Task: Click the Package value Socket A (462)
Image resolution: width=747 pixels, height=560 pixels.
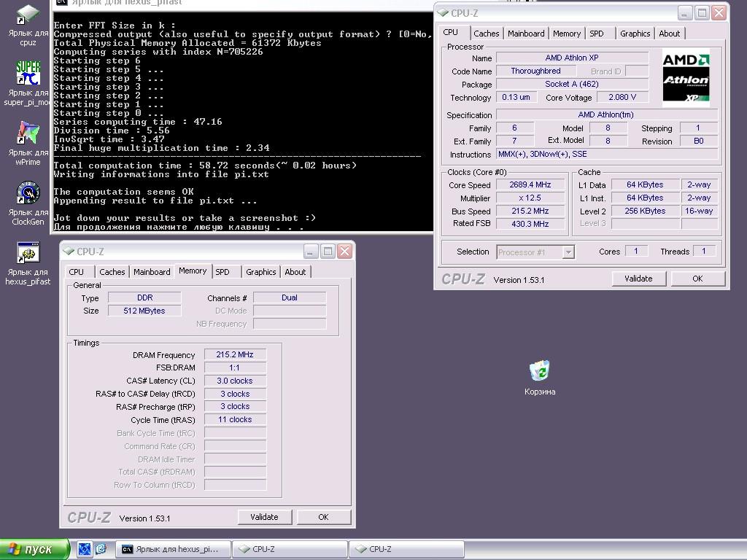Action: (572, 84)
